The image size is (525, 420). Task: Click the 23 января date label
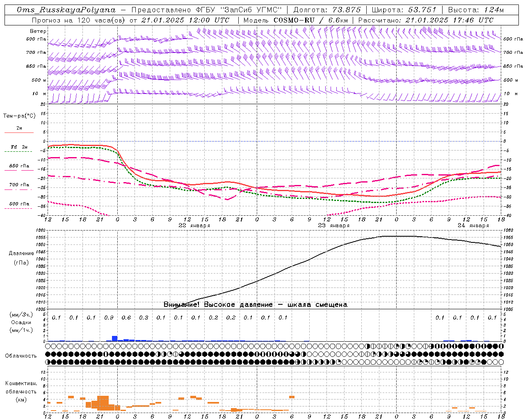click(x=334, y=225)
